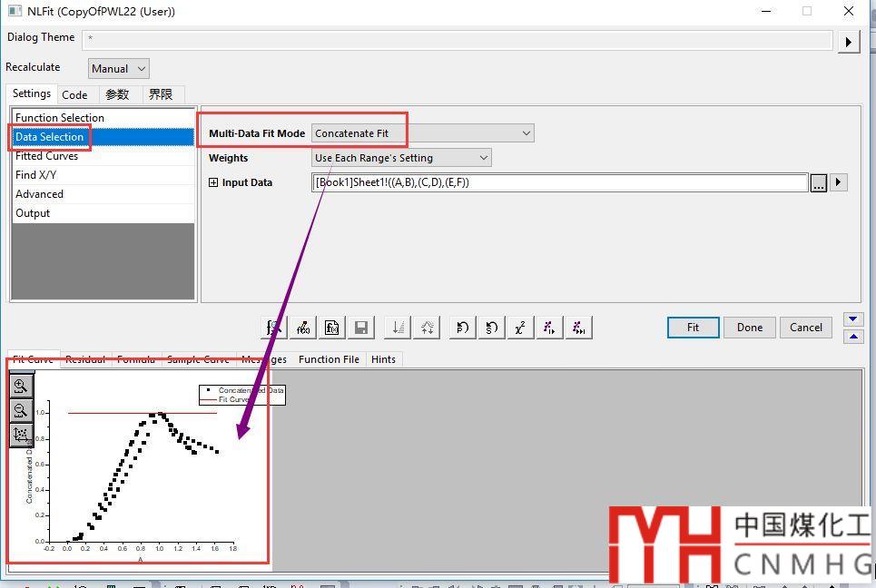876x588 pixels.
Task: Click the Dialog Theme arrow button
Action: click(848, 42)
